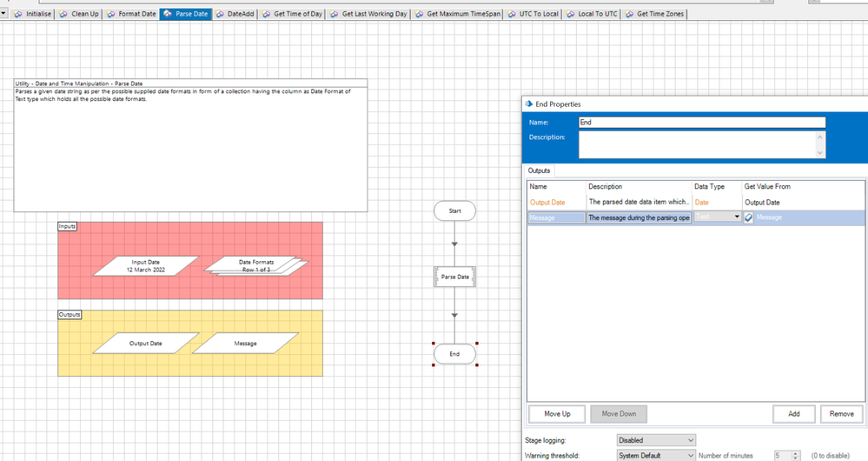868x461 pixels.
Task: Open the Data Type dropdown for Message
Action: click(x=737, y=217)
